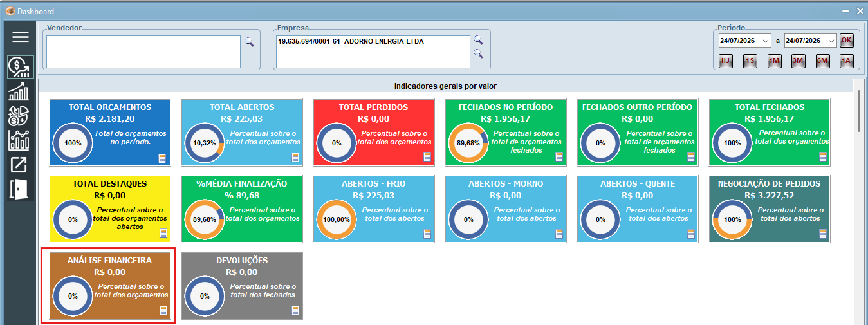The height and width of the screenshot is (325, 868).
Task: Set period to three months with 3M
Action: (x=799, y=61)
